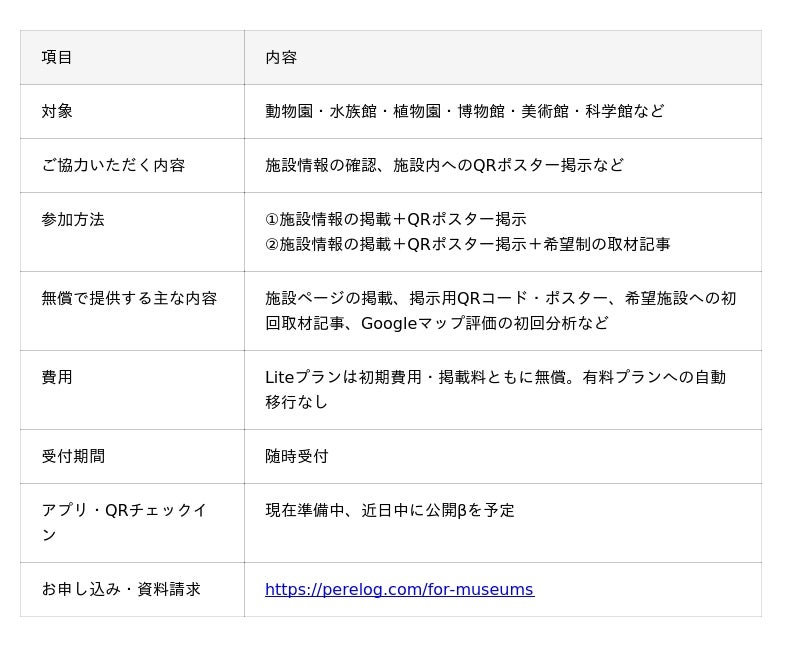Select the 参加方法 row label
Image resolution: width=800 pixels, height=647 pixels.
73,219
